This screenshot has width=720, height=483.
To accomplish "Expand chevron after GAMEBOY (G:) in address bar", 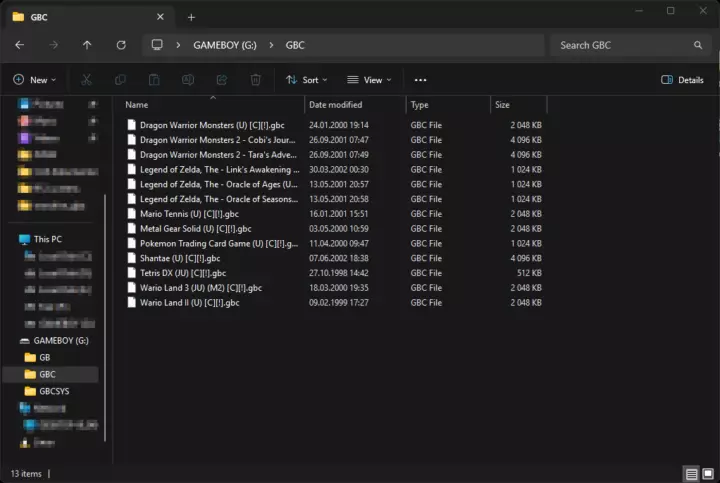I will pos(271,45).
